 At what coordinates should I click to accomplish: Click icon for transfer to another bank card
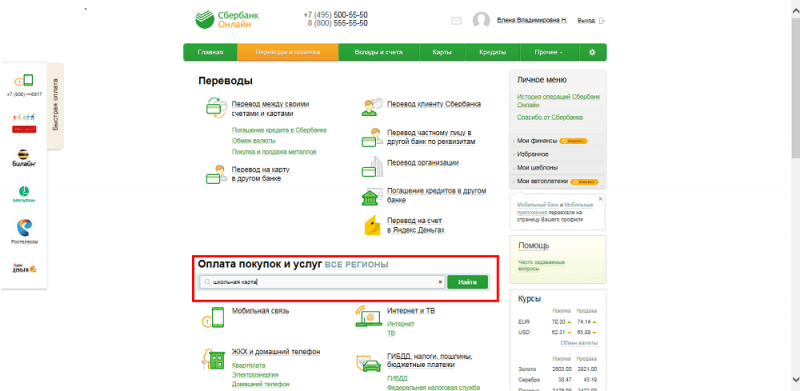coord(216,175)
